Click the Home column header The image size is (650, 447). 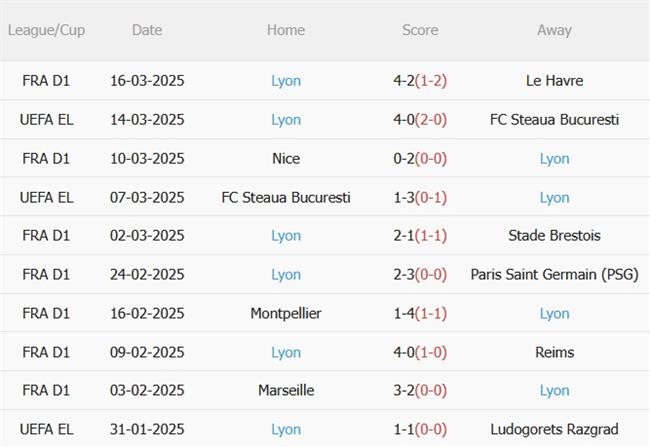286,30
